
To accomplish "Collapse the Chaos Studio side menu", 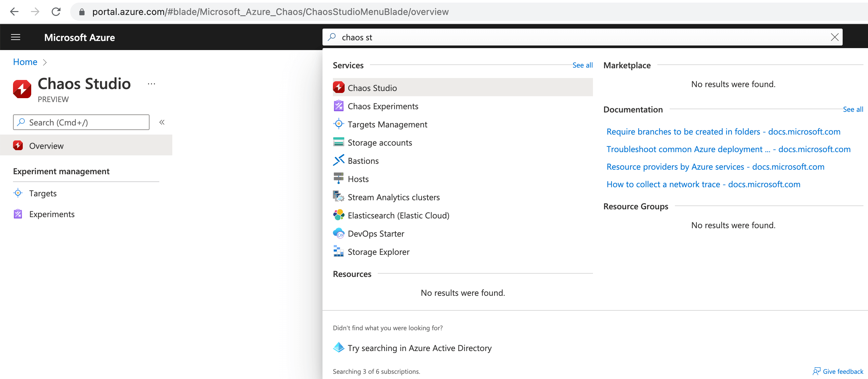I will pos(162,122).
